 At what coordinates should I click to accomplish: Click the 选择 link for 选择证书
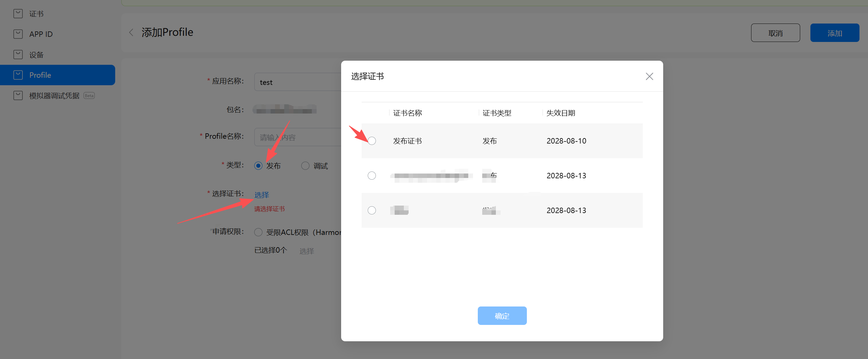pyautogui.click(x=261, y=195)
